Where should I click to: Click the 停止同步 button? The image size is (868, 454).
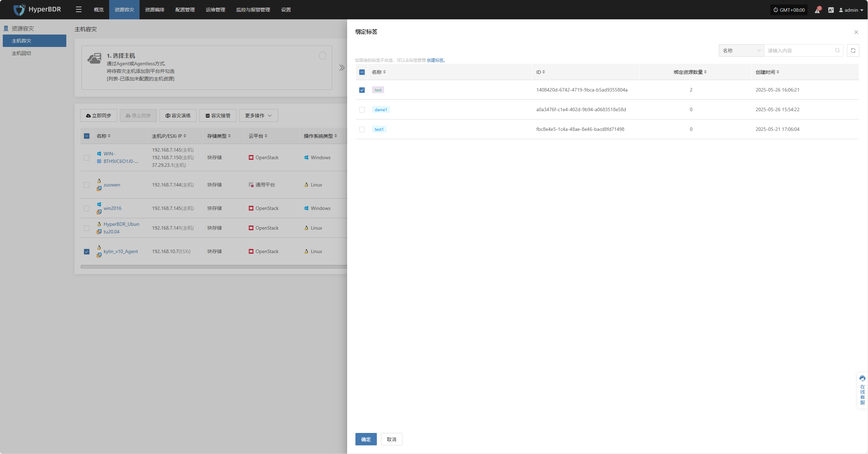pyautogui.click(x=138, y=115)
